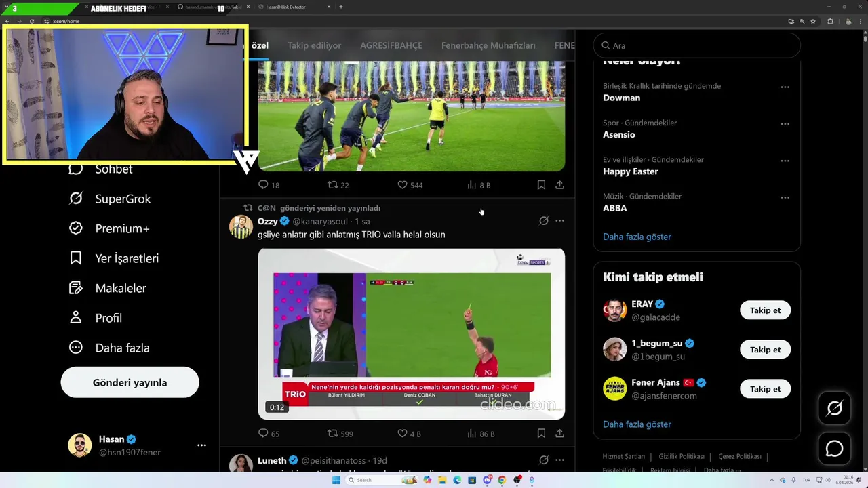Click the Ara search input field
Image resolution: width=868 pixels, height=488 pixels.
point(696,45)
